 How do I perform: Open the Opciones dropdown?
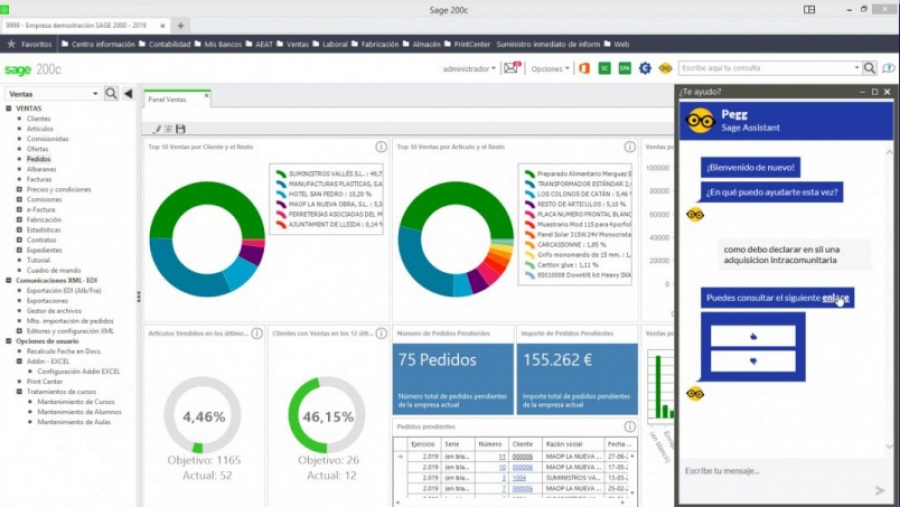click(550, 68)
